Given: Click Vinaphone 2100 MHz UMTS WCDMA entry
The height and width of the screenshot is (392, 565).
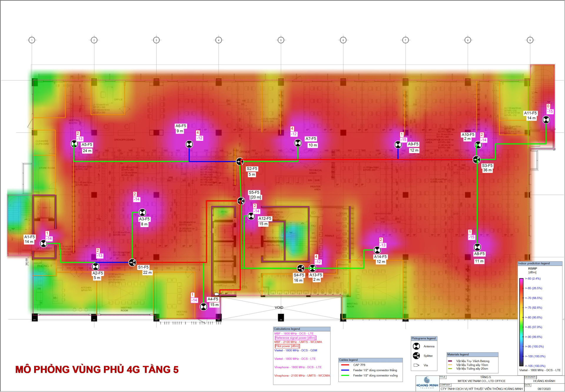Looking at the screenshot, I should [x=302, y=376].
